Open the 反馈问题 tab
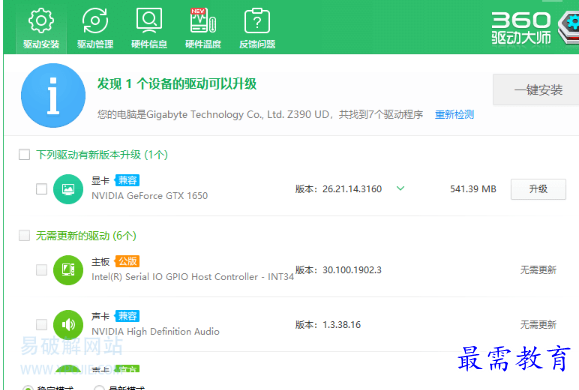 coord(257,28)
